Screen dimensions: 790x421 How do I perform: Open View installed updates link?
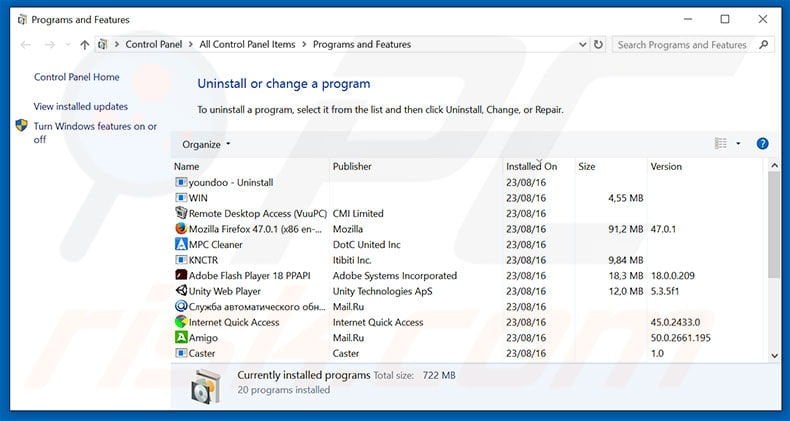(x=81, y=106)
